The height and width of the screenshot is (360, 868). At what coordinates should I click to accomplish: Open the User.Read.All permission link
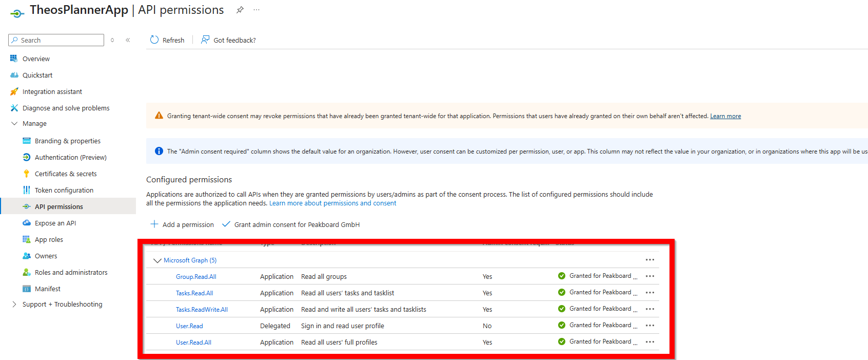pyautogui.click(x=193, y=343)
